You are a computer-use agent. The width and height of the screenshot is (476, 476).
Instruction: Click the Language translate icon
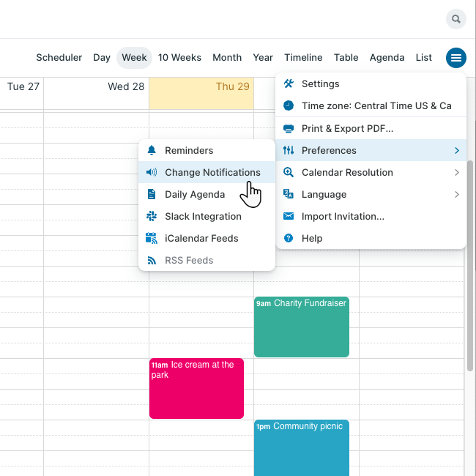click(x=289, y=194)
